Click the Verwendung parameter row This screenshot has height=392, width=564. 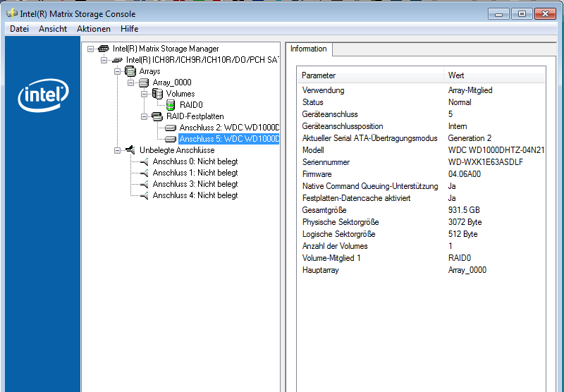[x=421, y=90]
